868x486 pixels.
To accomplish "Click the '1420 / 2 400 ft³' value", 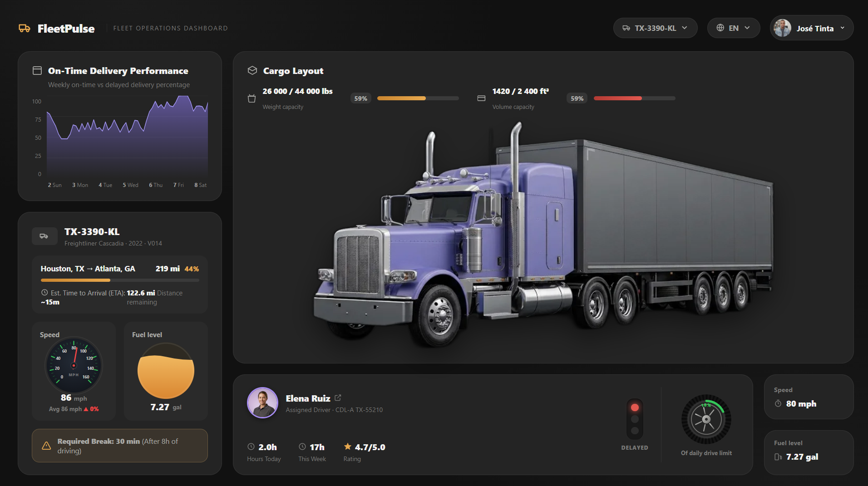I will point(521,91).
